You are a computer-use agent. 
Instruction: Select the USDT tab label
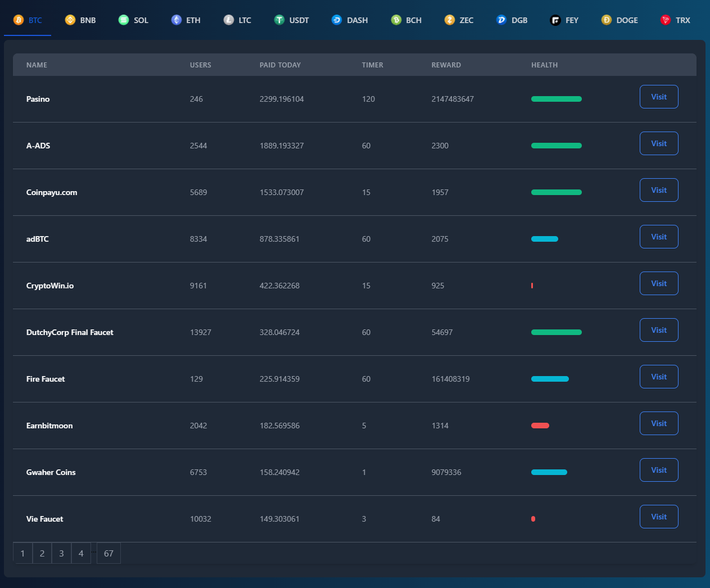[299, 20]
